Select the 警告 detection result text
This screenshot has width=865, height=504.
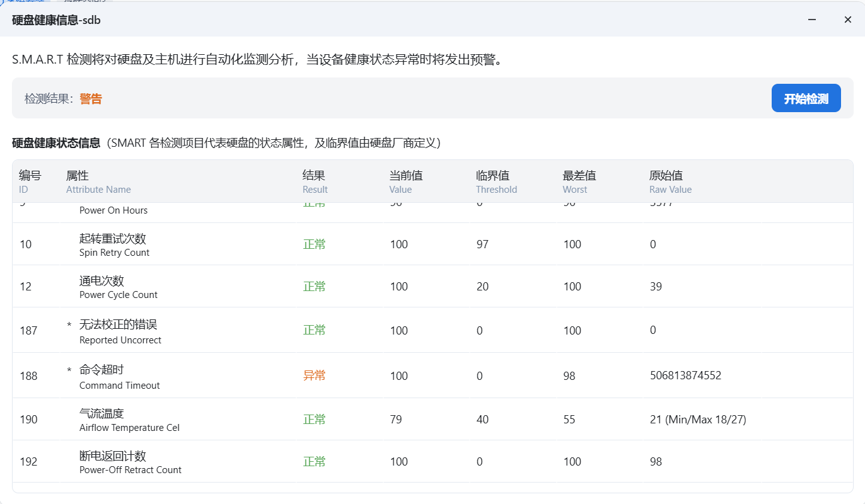coord(91,99)
